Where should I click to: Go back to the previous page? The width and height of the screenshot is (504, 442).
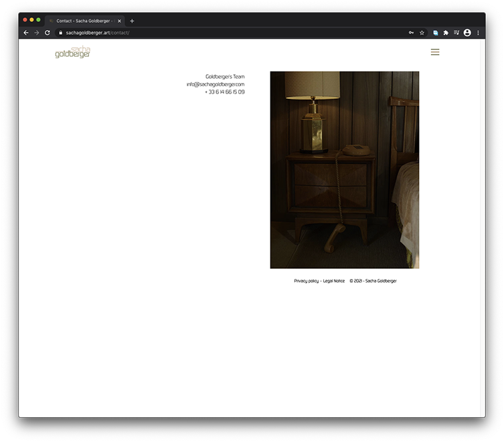[x=26, y=32]
